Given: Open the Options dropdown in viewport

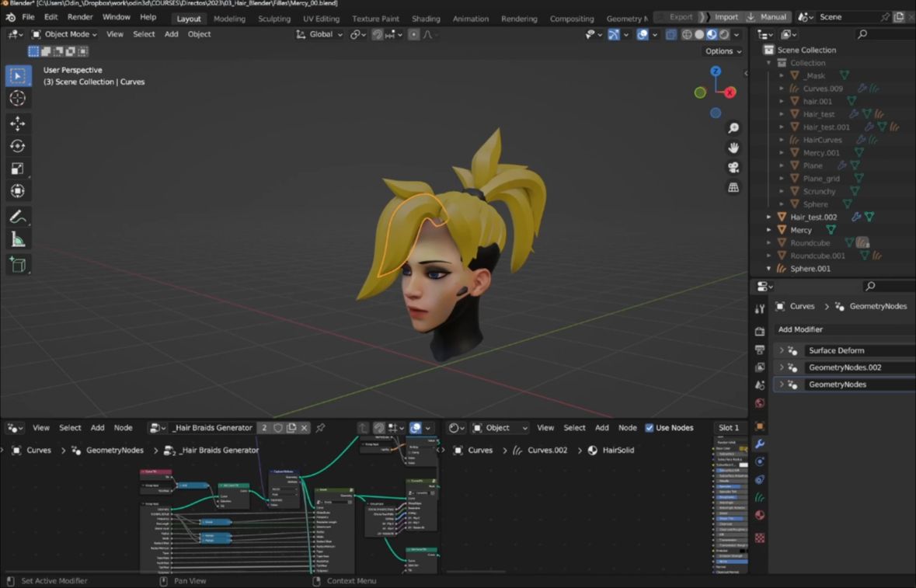Looking at the screenshot, I should click(x=723, y=51).
